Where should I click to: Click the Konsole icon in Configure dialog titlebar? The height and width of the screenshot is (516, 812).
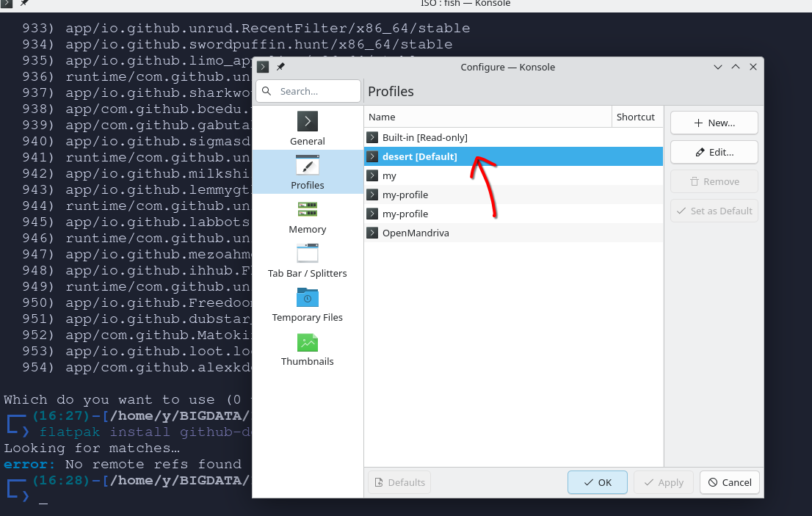pyautogui.click(x=263, y=67)
